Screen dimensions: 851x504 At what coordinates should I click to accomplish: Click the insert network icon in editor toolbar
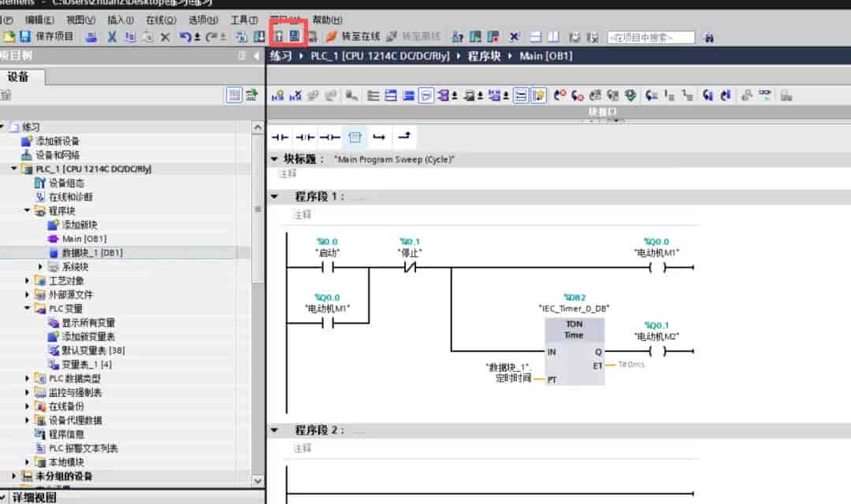277,95
